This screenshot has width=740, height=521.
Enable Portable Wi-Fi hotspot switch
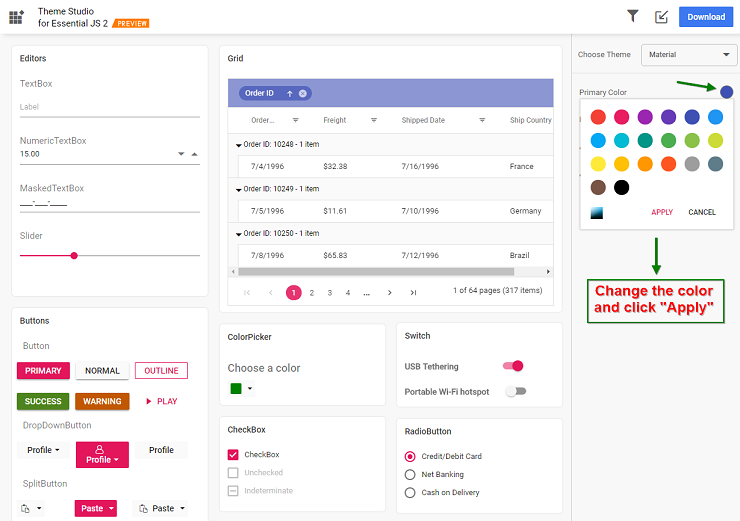515,391
